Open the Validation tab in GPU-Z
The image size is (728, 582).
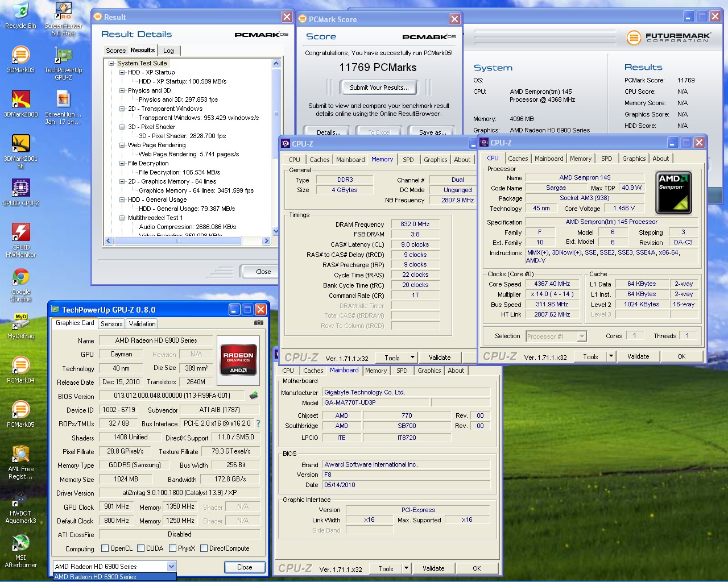[142, 323]
